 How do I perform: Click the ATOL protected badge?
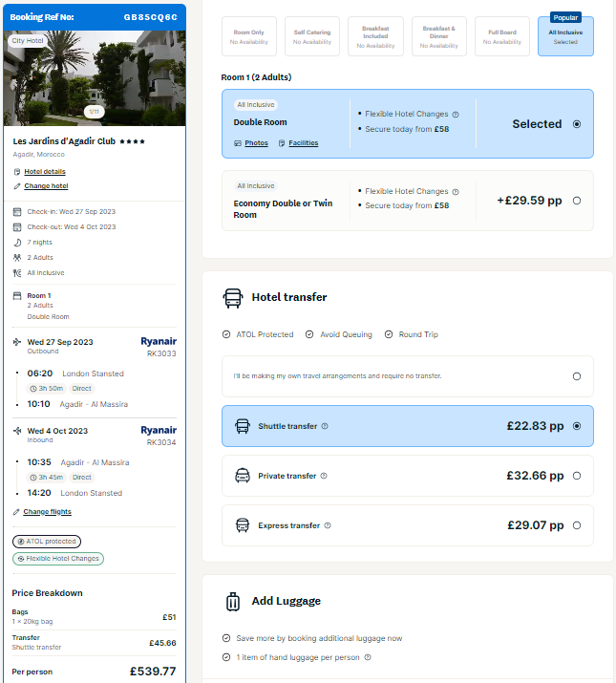[x=47, y=542]
